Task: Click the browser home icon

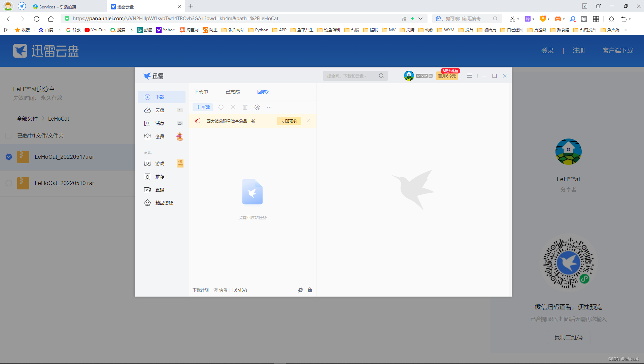Action: (51, 19)
